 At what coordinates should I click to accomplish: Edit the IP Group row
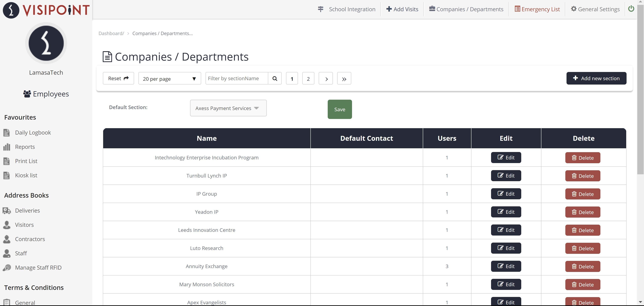506,194
